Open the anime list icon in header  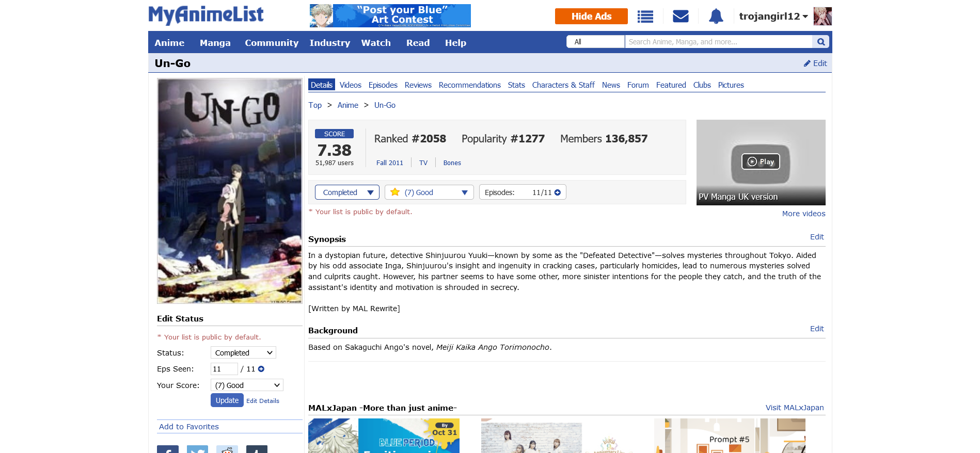coord(645,17)
